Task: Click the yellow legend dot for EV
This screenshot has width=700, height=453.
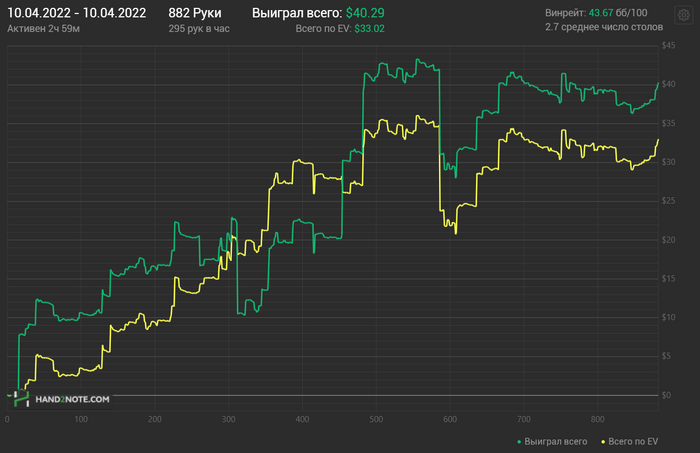Action: [603, 442]
